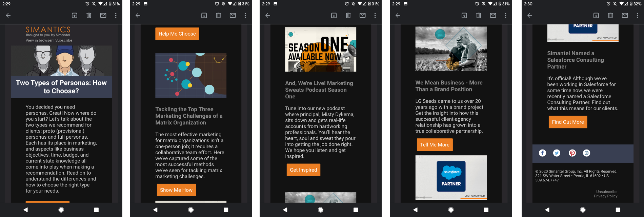Tap the Find Out More button
Viewport: 644px width, 217px height.
point(568,122)
